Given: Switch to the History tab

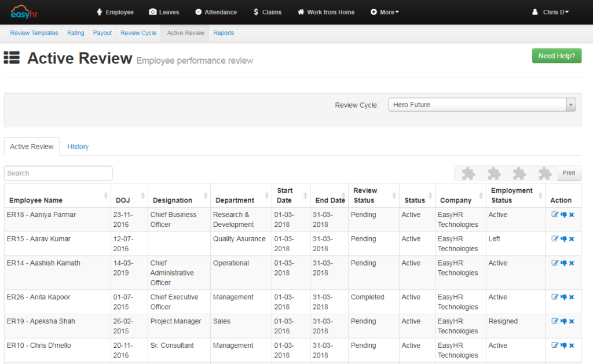Looking at the screenshot, I should [x=78, y=146].
